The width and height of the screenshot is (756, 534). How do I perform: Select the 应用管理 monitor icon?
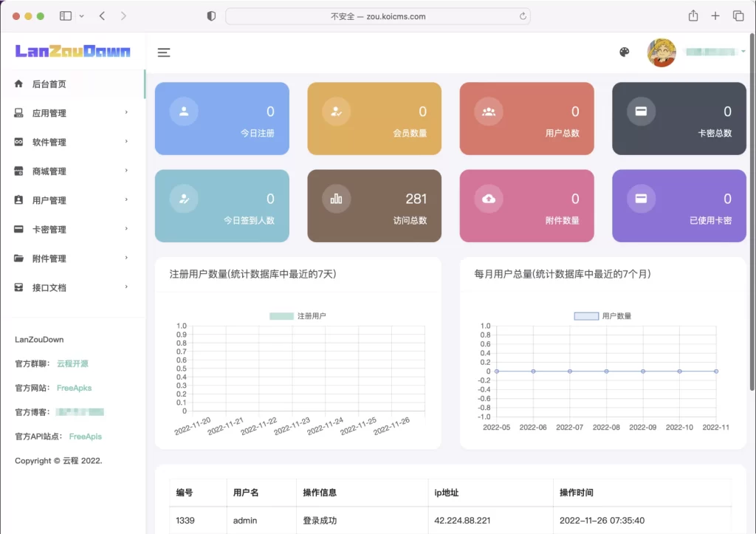click(18, 112)
